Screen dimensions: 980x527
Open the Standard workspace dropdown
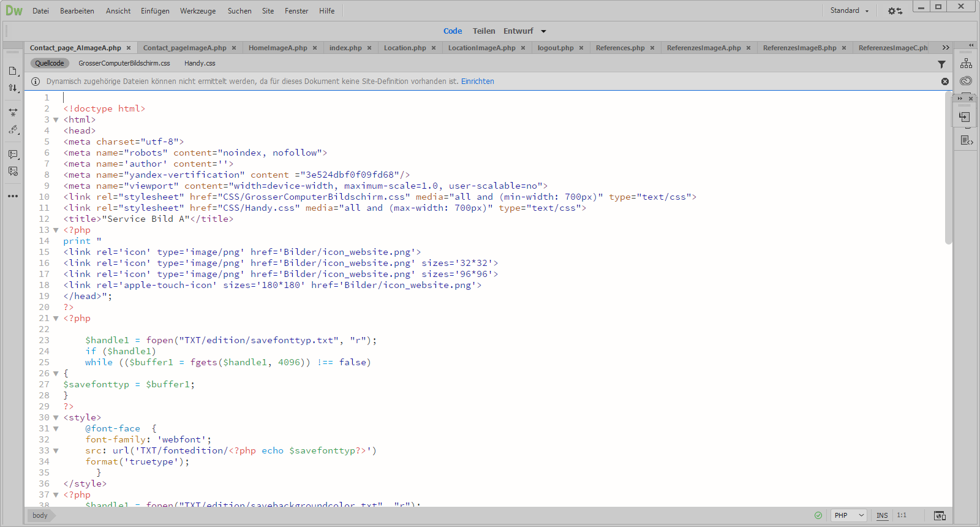click(849, 10)
